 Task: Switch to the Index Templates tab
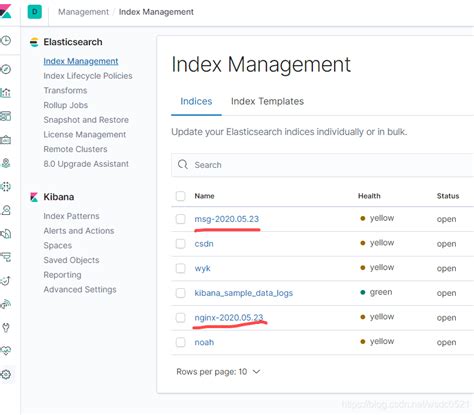pyautogui.click(x=267, y=101)
